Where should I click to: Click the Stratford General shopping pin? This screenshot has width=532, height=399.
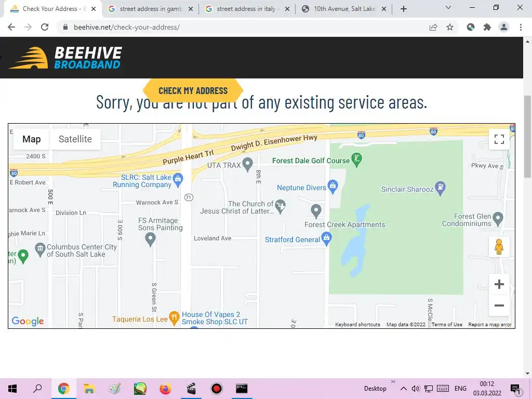tap(326, 238)
